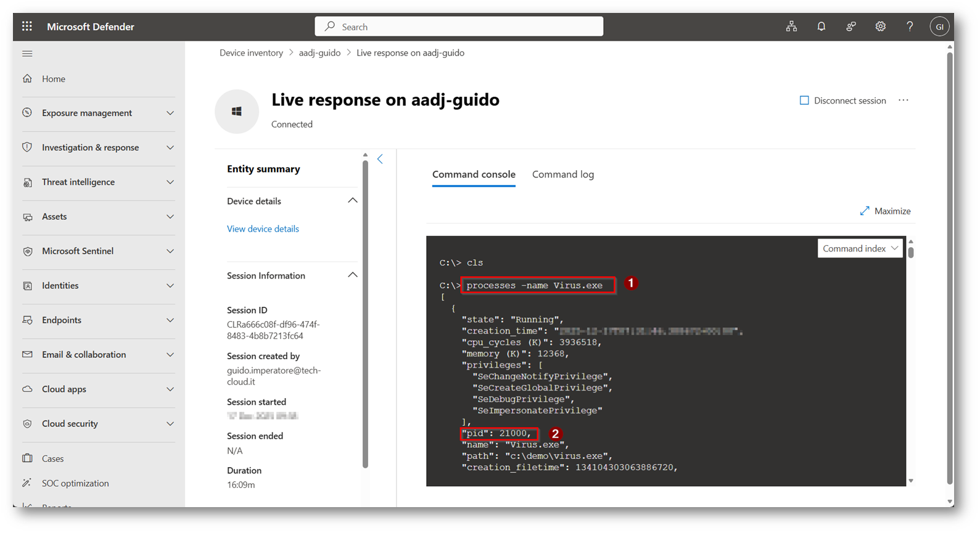
Task: Open Cases in the navigation menu
Action: (x=53, y=458)
